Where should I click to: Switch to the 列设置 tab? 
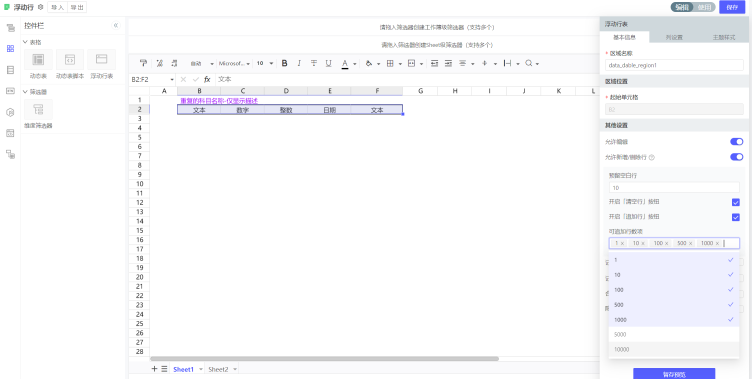point(674,37)
